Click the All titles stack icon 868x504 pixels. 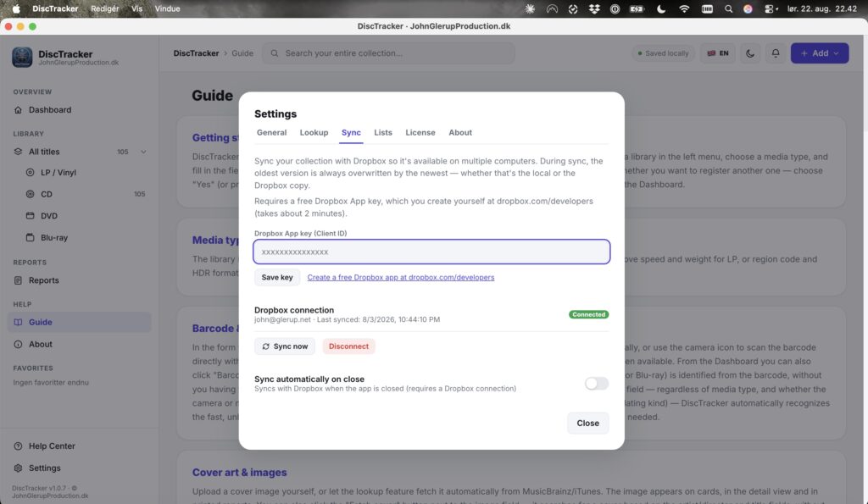pos(19,152)
